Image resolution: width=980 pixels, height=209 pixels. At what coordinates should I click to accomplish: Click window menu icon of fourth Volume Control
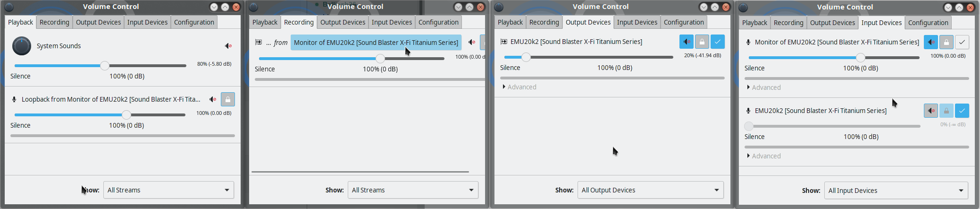pos(743,8)
